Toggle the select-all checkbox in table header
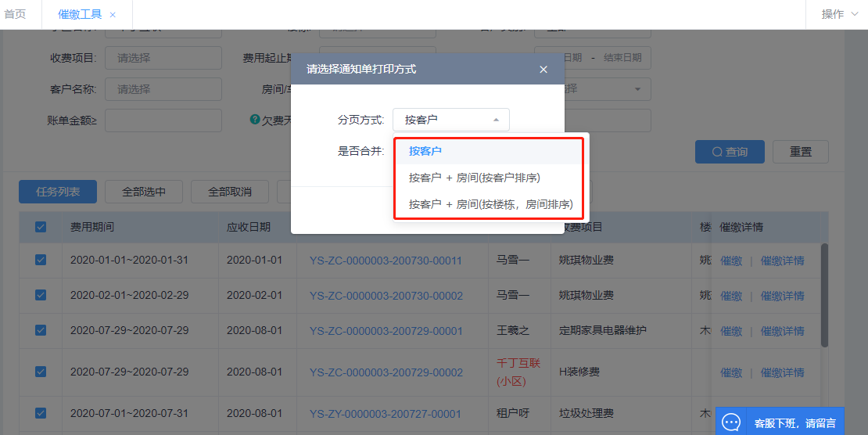The height and width of the screenshot is (435, 868). pyautogui.click(x=41, y=227)
